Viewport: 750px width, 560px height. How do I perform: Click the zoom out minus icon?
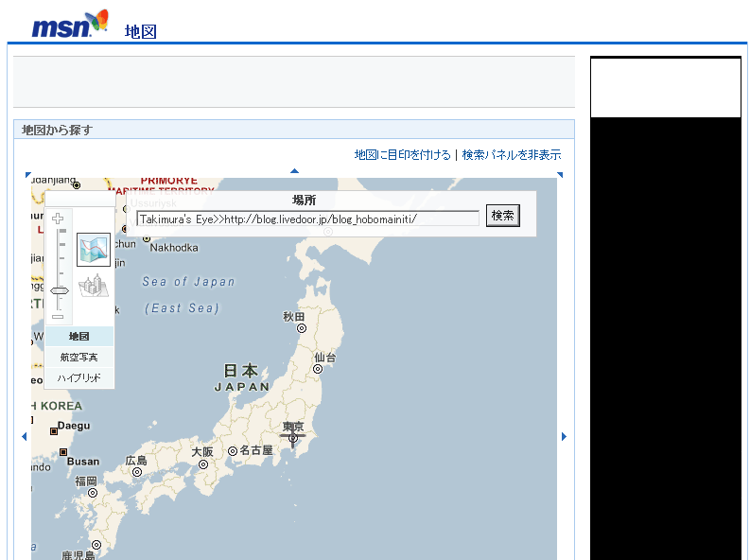58,317
